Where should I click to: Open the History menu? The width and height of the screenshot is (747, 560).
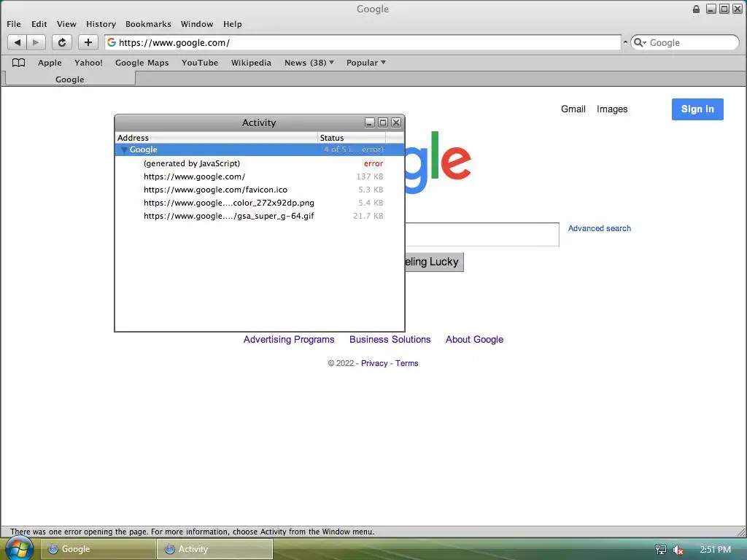[101, 24]
